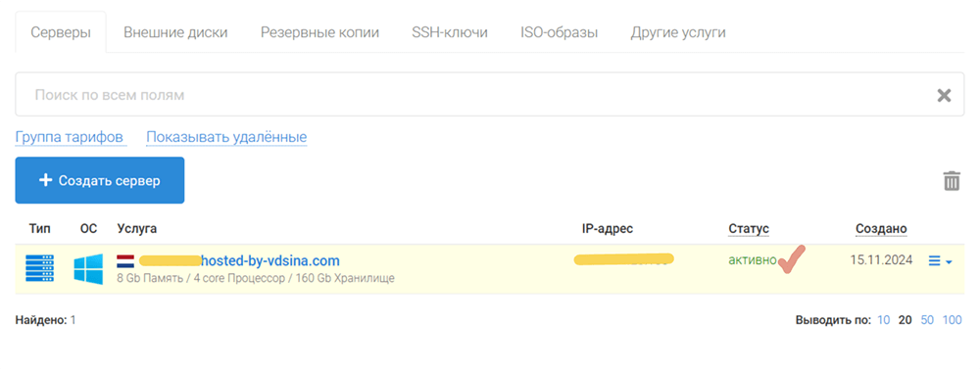Image resolution: width=980 pixels, height=370 pixels.
Task: Select the ISO-образы tab
Action: tap(559, 32)
